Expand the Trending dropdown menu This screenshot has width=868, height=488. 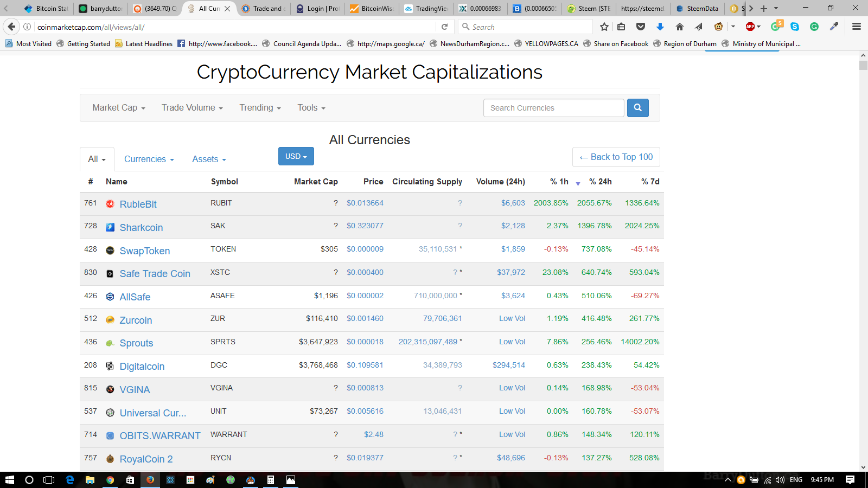point(260,108)
